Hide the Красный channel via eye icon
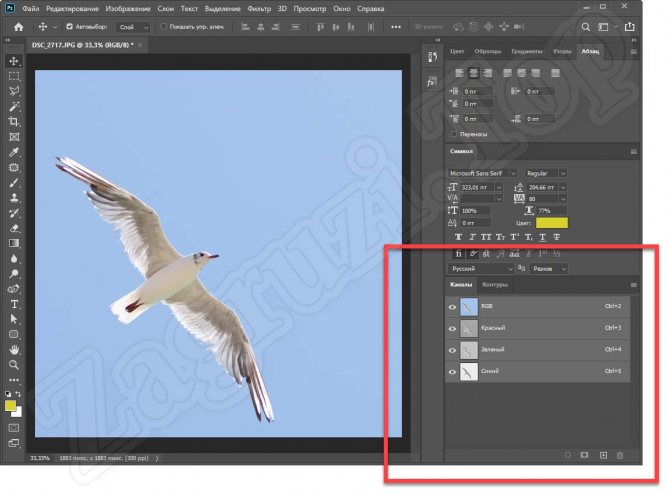The image size is (670, 494). (452, 329)
